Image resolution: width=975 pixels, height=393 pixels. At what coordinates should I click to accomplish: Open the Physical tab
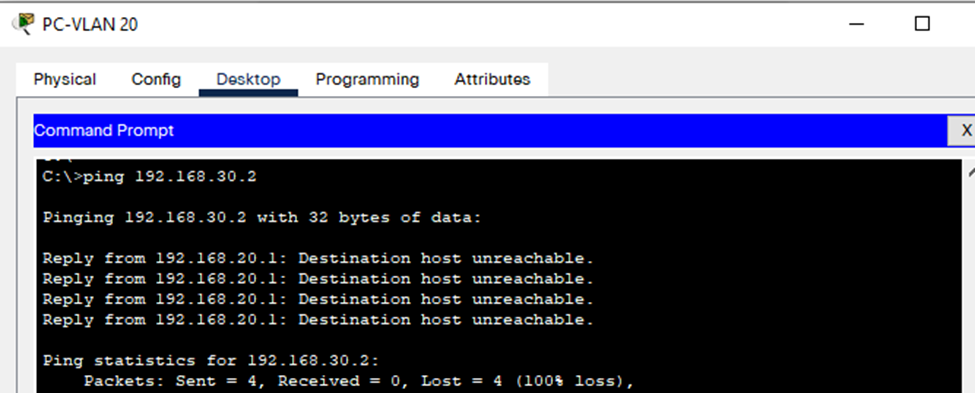(65, 80)
